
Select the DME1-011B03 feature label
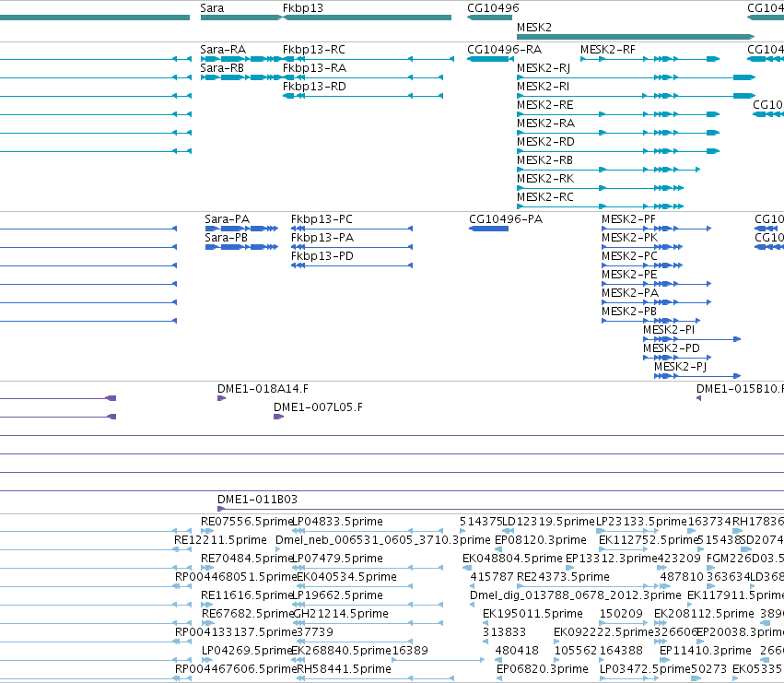click(257, 500)
